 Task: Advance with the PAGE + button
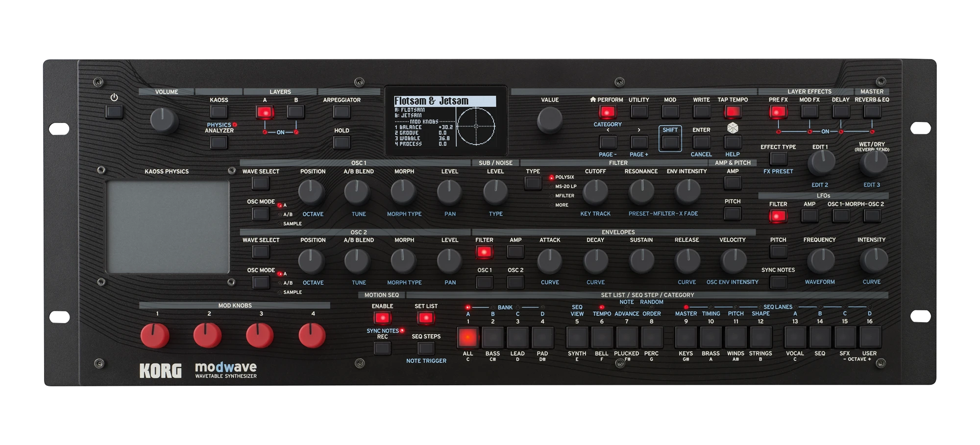639,142
